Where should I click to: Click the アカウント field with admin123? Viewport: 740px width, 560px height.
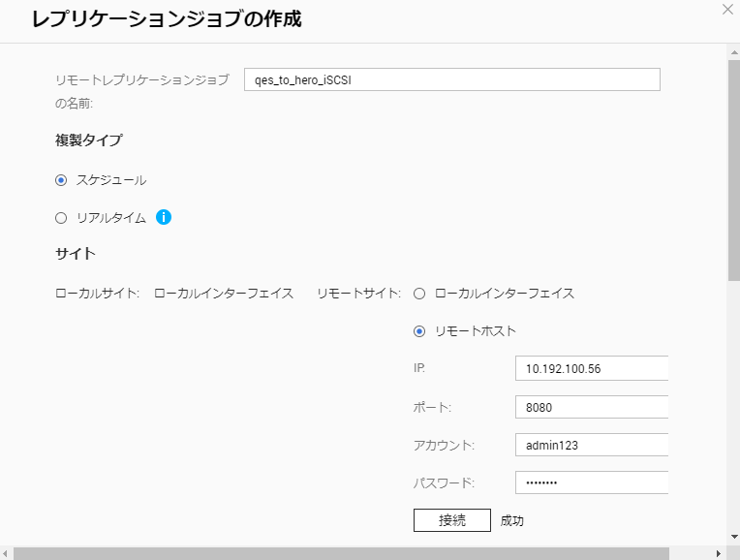click(592, 445)
